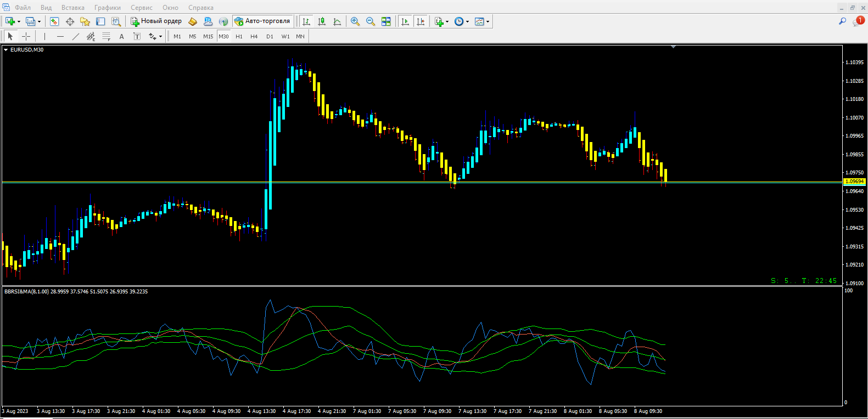The height and width of the screenshot is (419, 868).
Task: Select the horizontal line drawing tool
Action: (x=60, y=36)
